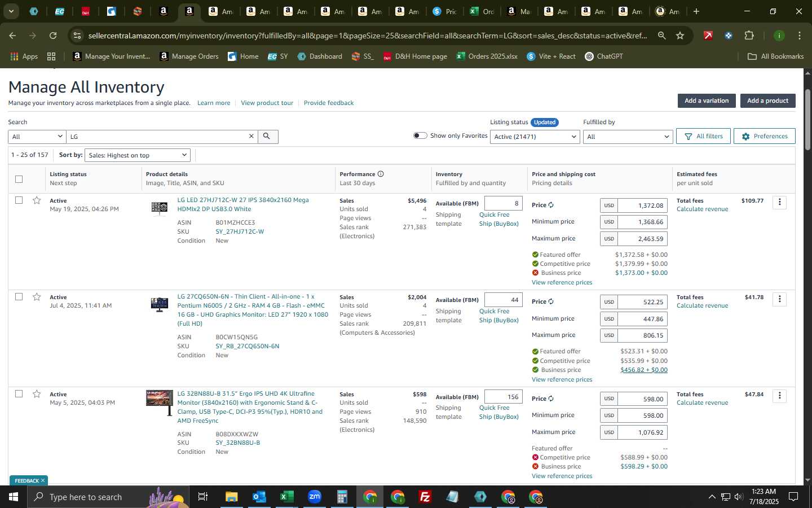Open ChatGPT bookmark
The height and width of the screenshot is (508, 812).
tap(604, 56)
